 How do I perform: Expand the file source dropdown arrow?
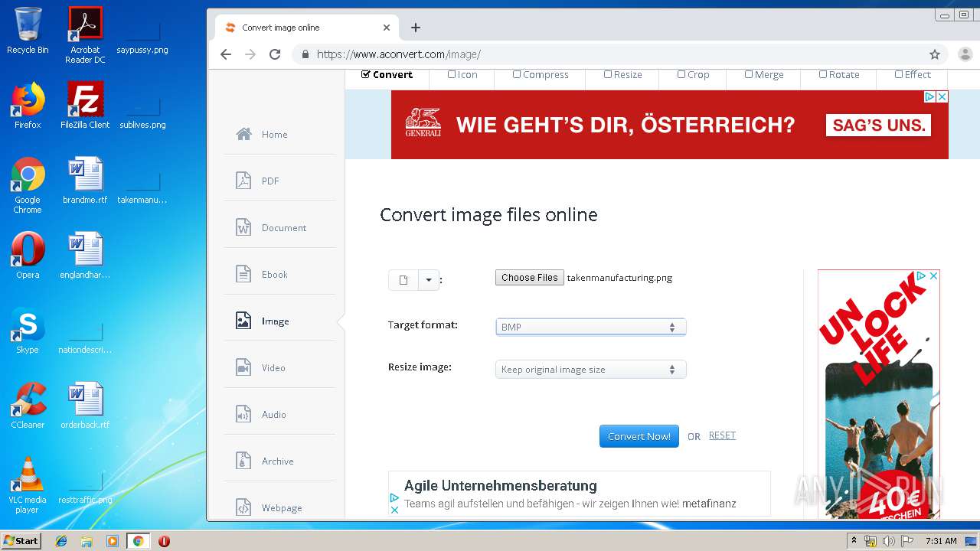click(x=429, y=280)
